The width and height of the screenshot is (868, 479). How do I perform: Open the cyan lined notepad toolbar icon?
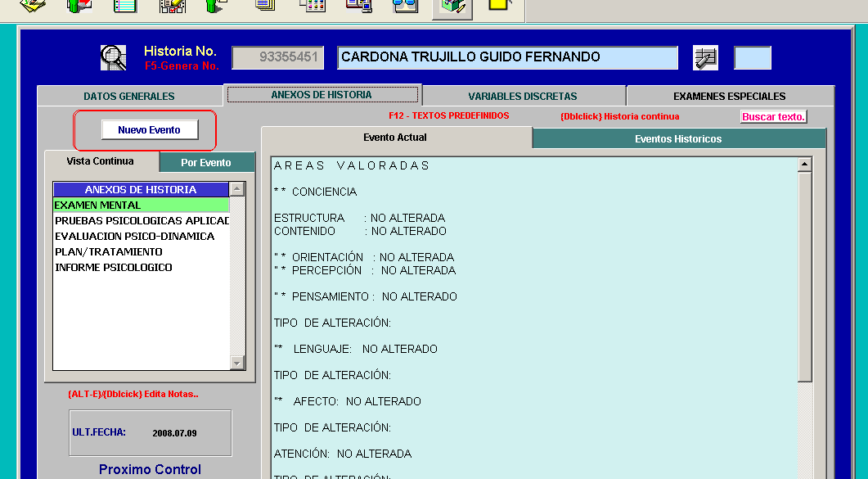125,6
